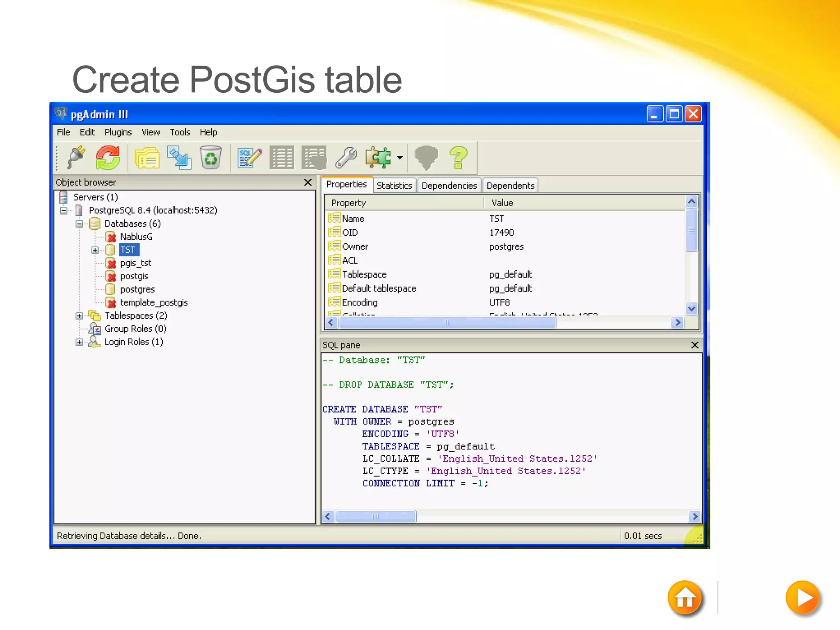Click the Value column header
Screen dimensions: 840x630
[584, 203]
